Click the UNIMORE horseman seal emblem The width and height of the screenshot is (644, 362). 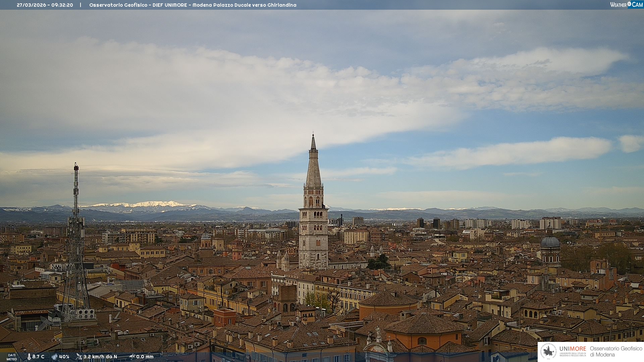548,351
